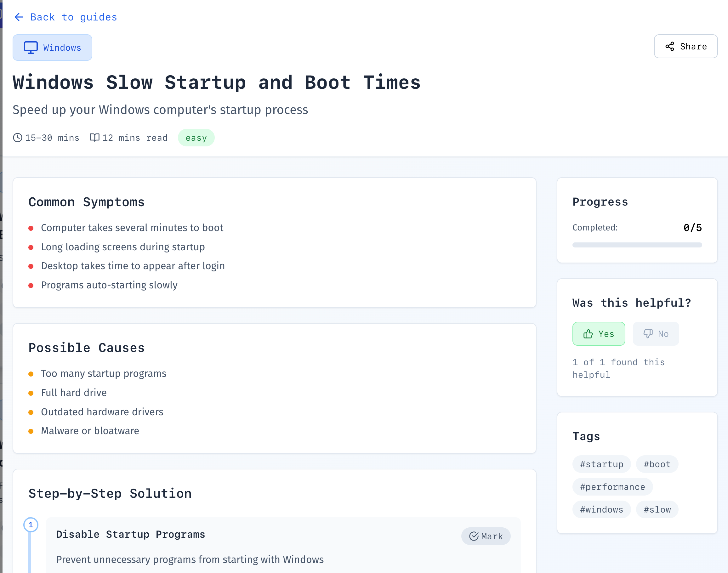Click the thumbs up icon

pos(588,334)
